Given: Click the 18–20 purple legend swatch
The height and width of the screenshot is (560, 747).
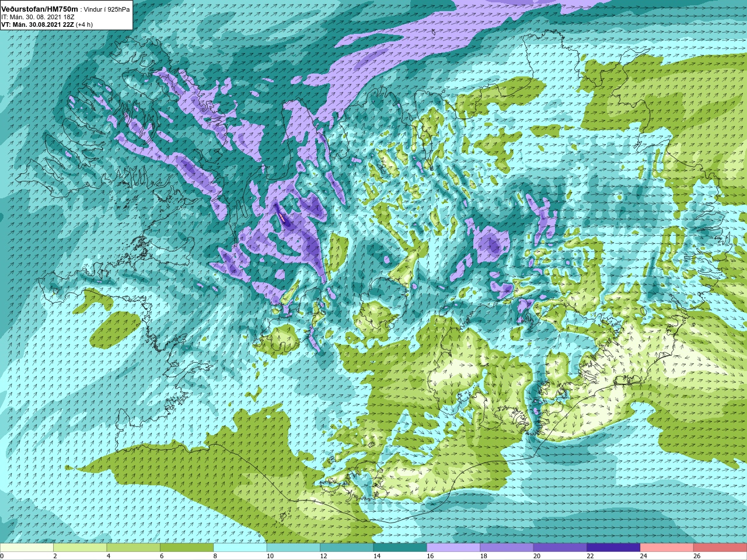Looking at the screenshot, I should 507,548.
